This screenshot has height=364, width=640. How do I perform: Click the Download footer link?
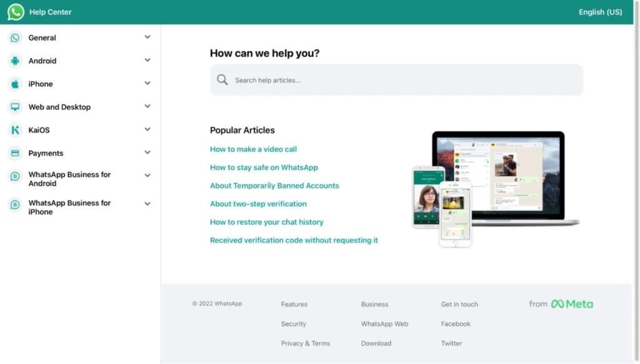tap(376, 343)
